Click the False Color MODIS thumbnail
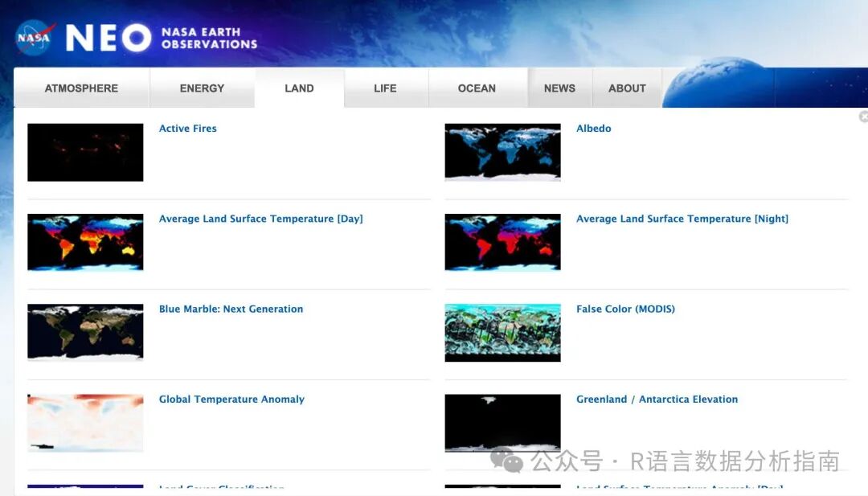This screenshot has height=496, width=868. (502, 333)
